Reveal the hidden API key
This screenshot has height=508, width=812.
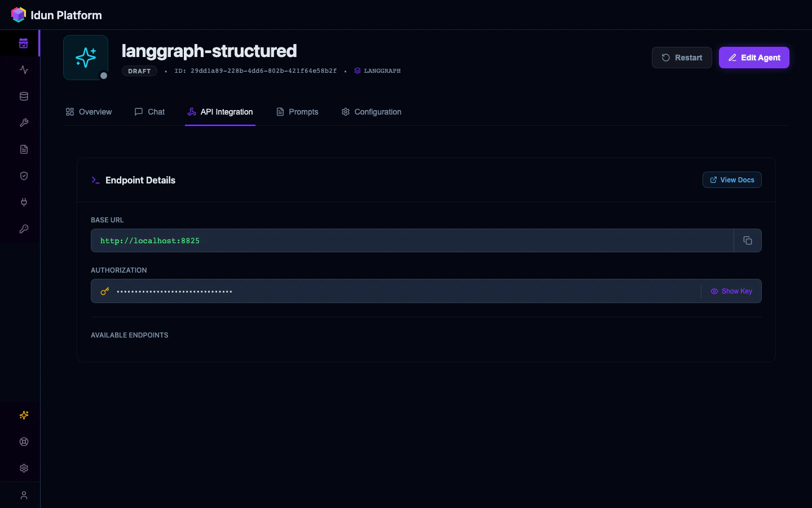pyautogui.click(x=731, y=291)
